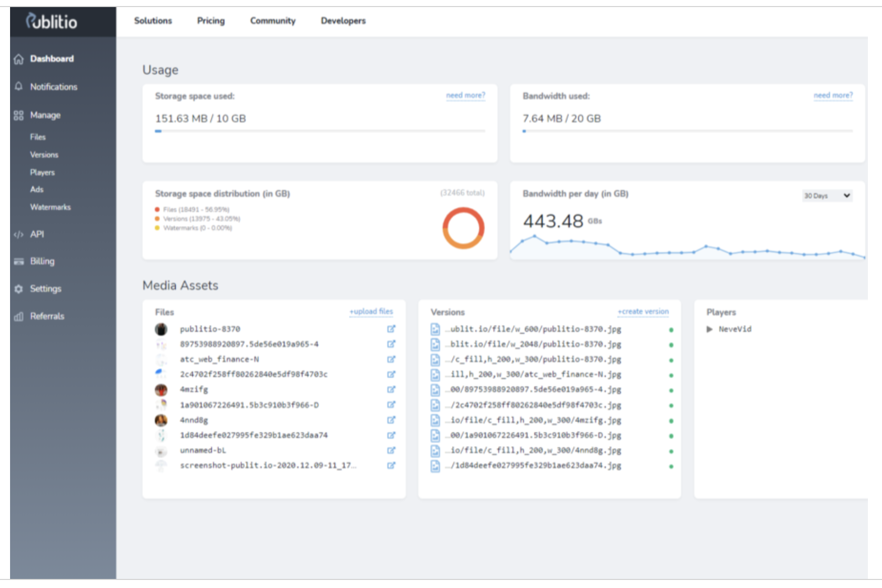Open version c_fill,h_200,w_300/publitio-8370.jpg
The height and width of the screenshot is (588, 882).
tap(533, 359)
